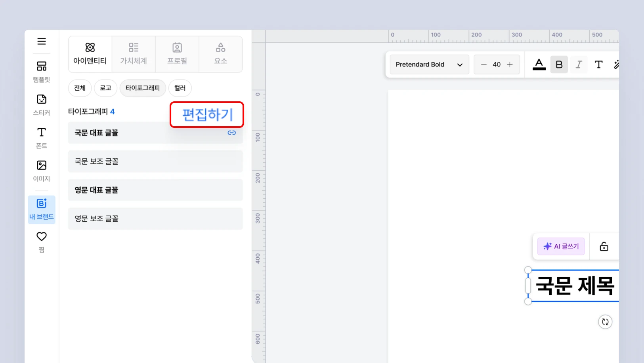This screenshot has height=363, width=644.
Task: Select the 타이포그래피 filter chip
Action: [143, 88]
